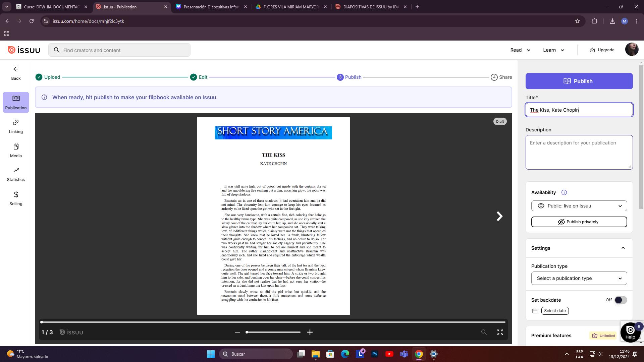Click the Description text field
Viewport: 644px width, 362px height.
[x=579, y=152]
